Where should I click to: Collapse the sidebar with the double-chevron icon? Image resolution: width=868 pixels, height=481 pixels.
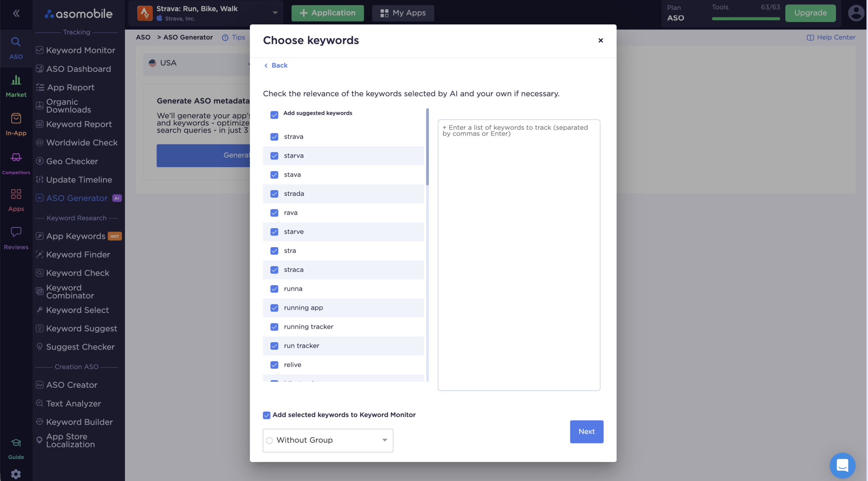pos(16,13)
